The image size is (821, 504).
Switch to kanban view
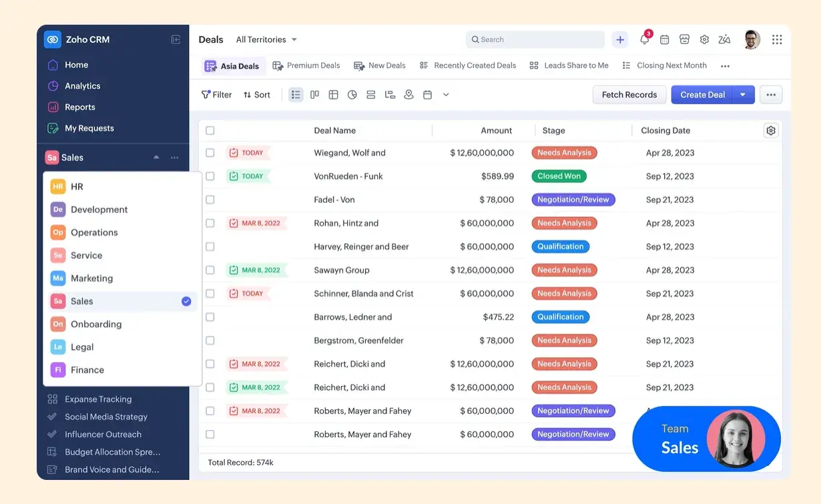click(x=314, y=95)
